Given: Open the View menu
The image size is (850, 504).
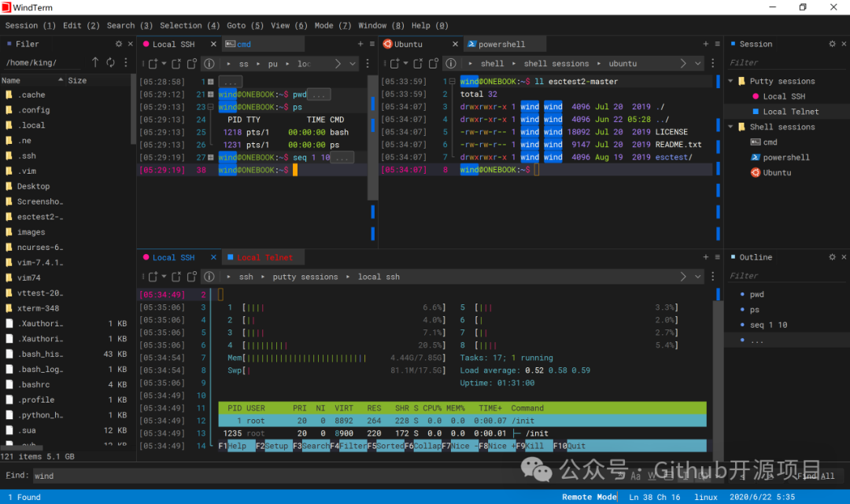Looking at the screenshot, I should tap(289, 25).
